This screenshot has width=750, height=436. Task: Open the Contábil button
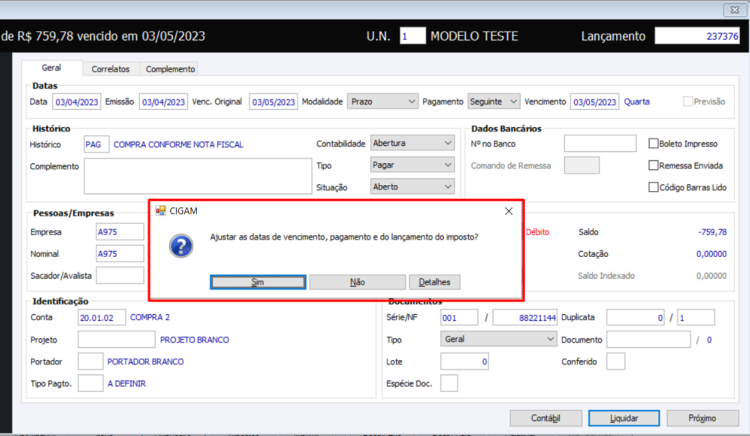[x=546, y=418]
